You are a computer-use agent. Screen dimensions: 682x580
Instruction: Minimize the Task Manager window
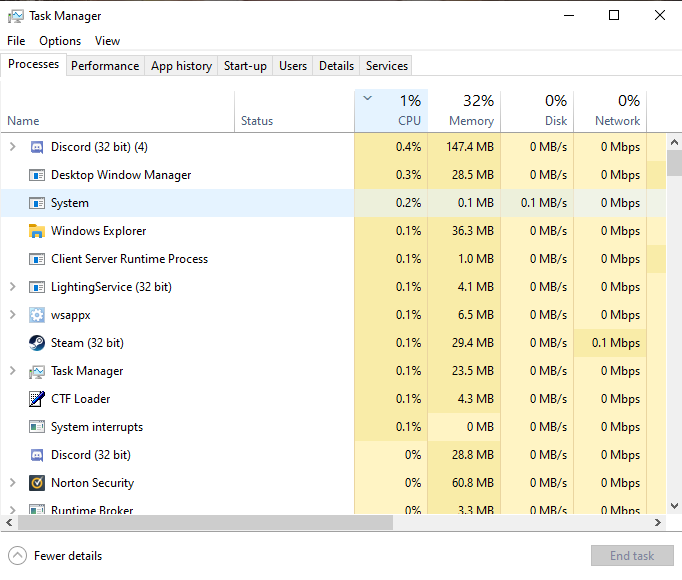tap(569, 16)
